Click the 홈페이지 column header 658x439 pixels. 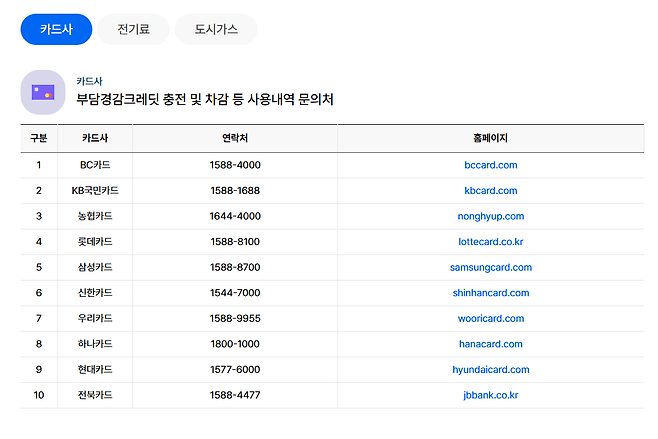click(490, 138)
